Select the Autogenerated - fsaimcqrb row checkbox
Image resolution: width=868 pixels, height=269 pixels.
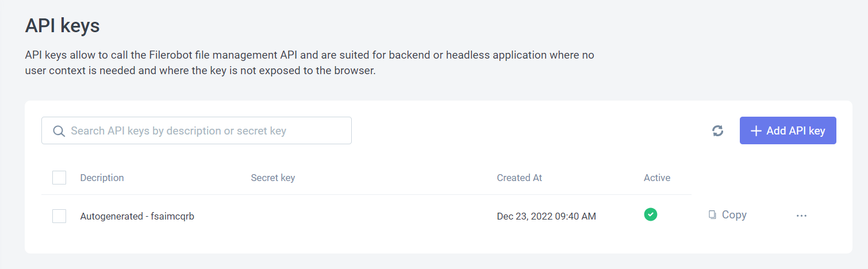click(x=59, y=216)
